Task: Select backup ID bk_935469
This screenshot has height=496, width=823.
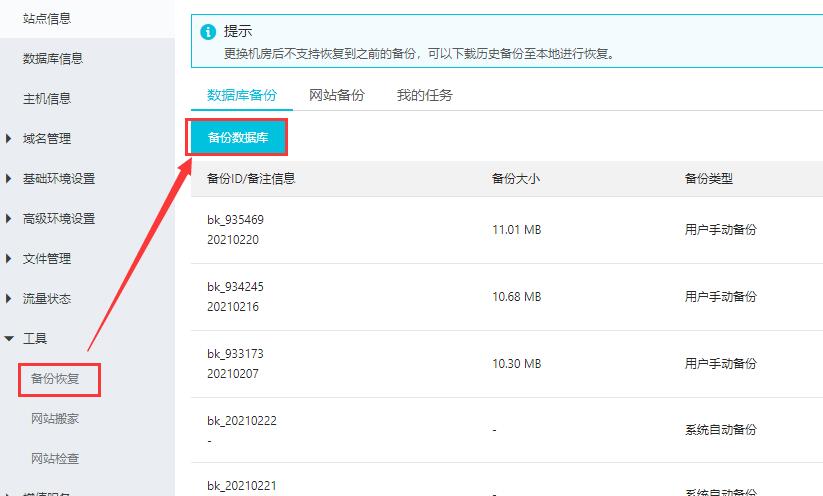Action: (x=235, y=220)
